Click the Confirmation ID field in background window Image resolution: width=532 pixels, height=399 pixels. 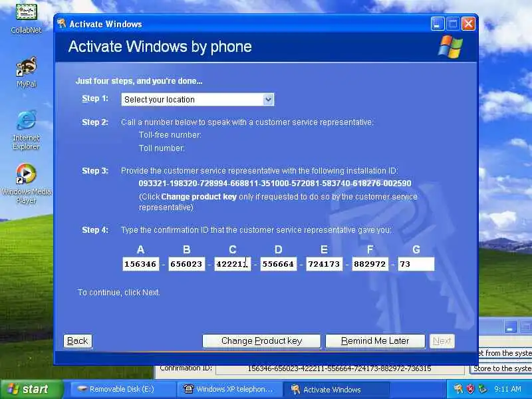340,369
